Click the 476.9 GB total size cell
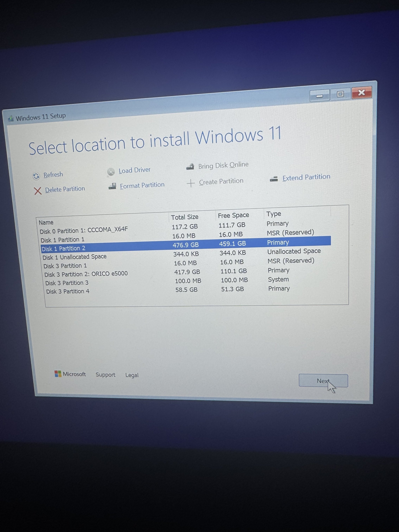Viewport: 399px width, 532px height. (x=186, y=245)
